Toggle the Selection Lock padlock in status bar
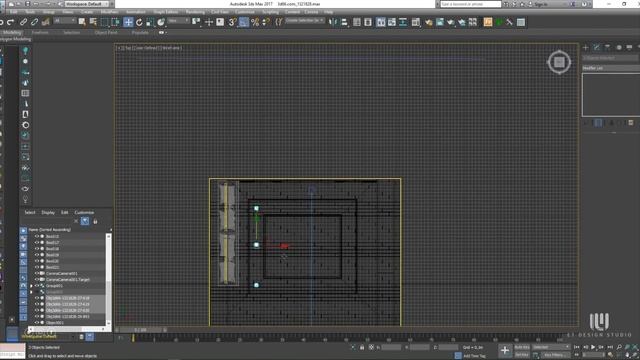Image resolution: width=640 pixels, height=360 pixels. coord(362,347)
